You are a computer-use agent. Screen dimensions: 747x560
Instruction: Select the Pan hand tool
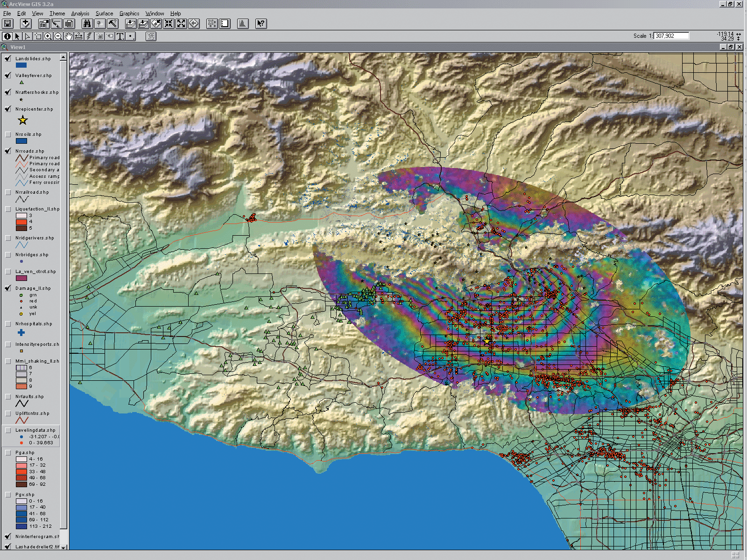point(69,36)
